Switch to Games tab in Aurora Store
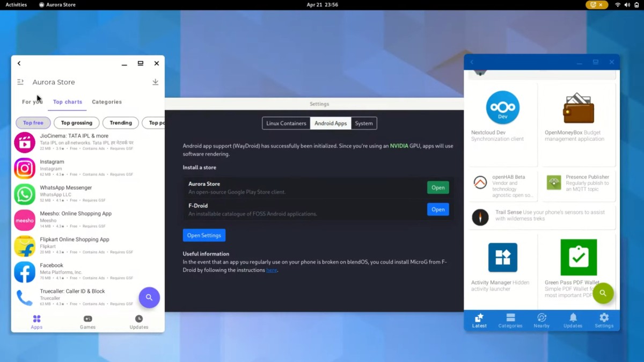Screen dimensions: 644x362 (x=87, y=322)
